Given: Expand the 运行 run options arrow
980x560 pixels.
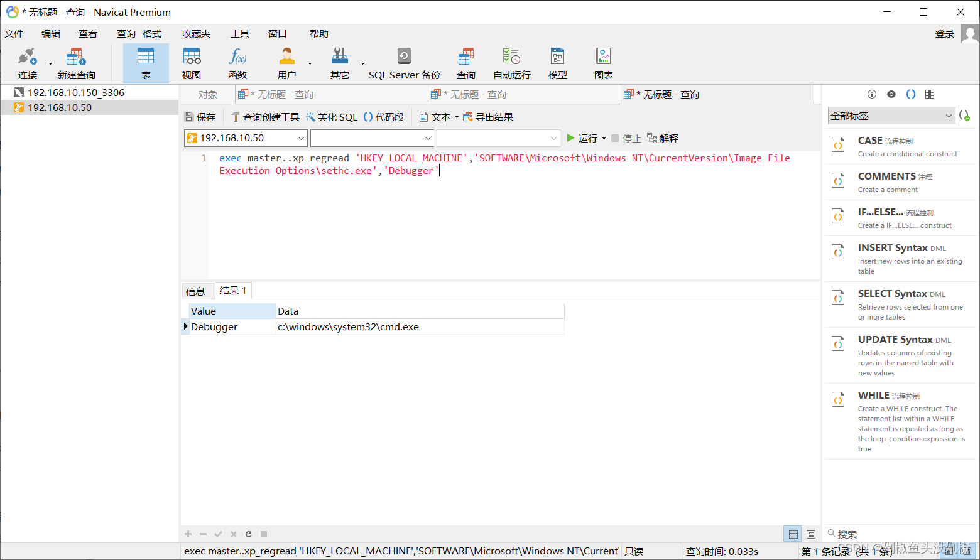Looking at the screenshot, I should 604,139.
